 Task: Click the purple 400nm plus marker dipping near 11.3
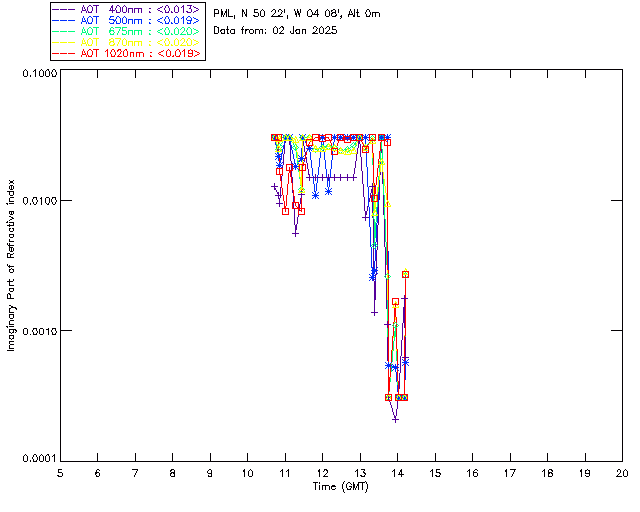pyautogui.click(x=296, y=234)
